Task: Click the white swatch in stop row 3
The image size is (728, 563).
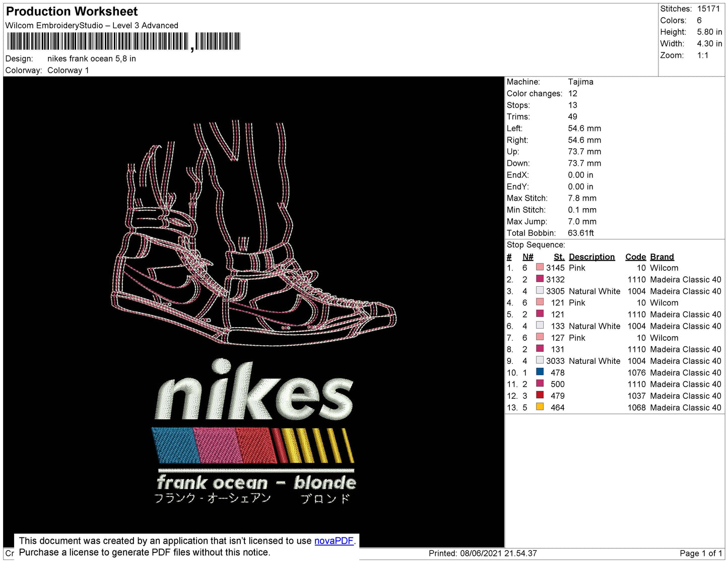Action: [x=540, y=290]
